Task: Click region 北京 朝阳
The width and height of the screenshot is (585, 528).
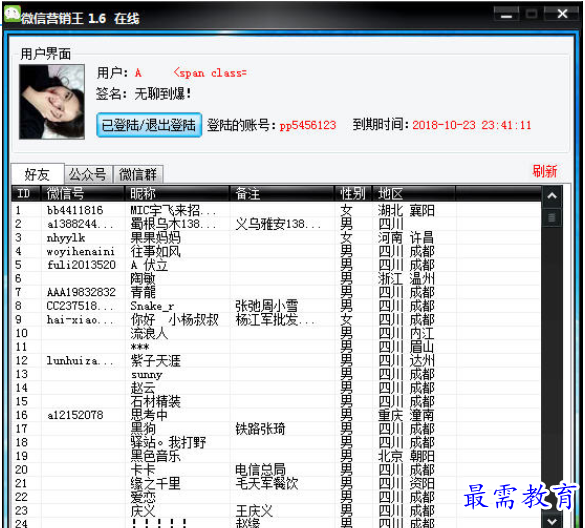Action: 406,456
